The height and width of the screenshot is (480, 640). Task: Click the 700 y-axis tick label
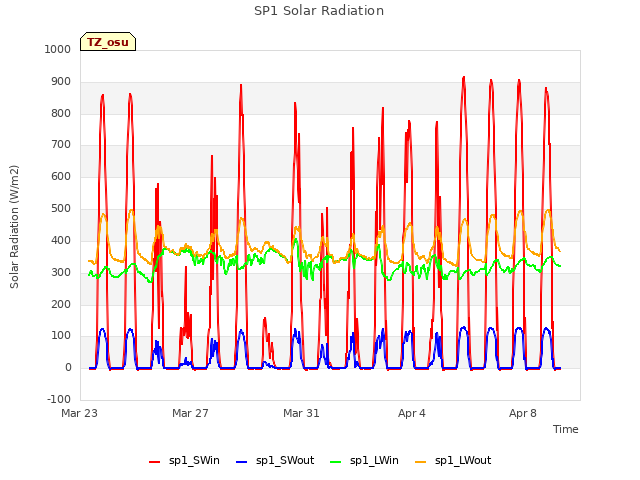pos(61,144)
